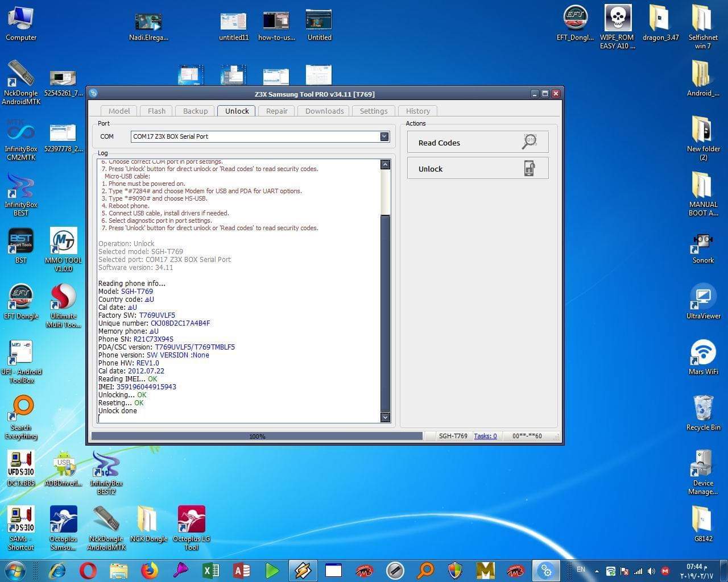Click the Unlock phone icon in Actions
The image size is (728, 582).
pyautogui.click(x=529, y=168)
